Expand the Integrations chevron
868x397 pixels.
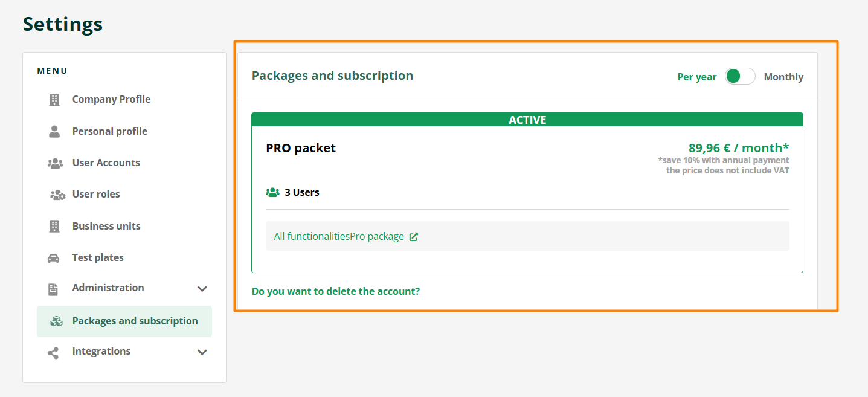pyautogui.click(x=202, y=352)
